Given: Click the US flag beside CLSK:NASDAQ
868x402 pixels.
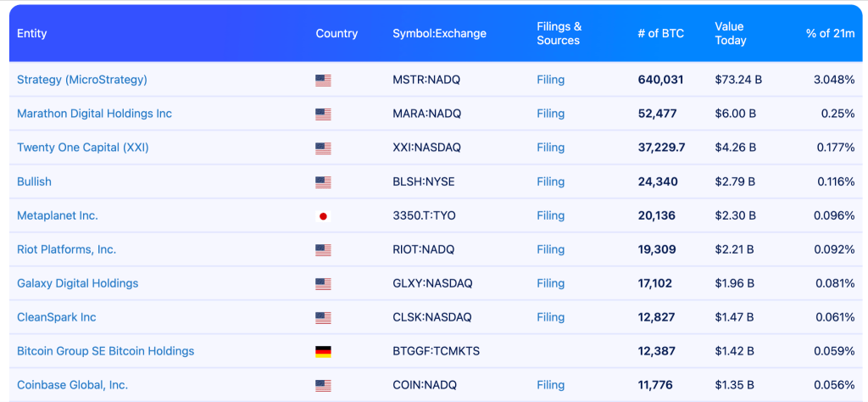Looking at the screenshot, I should pyautogui.click(x=323, y=318).
